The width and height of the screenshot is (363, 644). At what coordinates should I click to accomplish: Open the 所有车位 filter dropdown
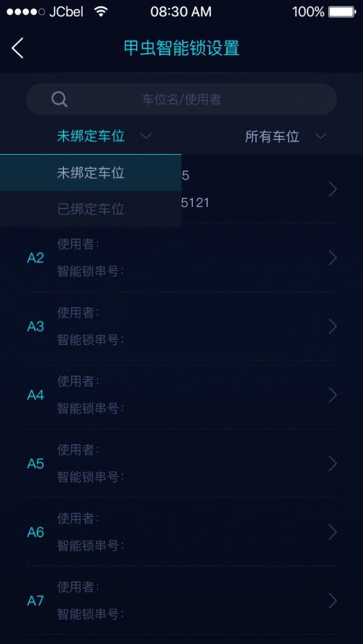[x=285, y=136]
